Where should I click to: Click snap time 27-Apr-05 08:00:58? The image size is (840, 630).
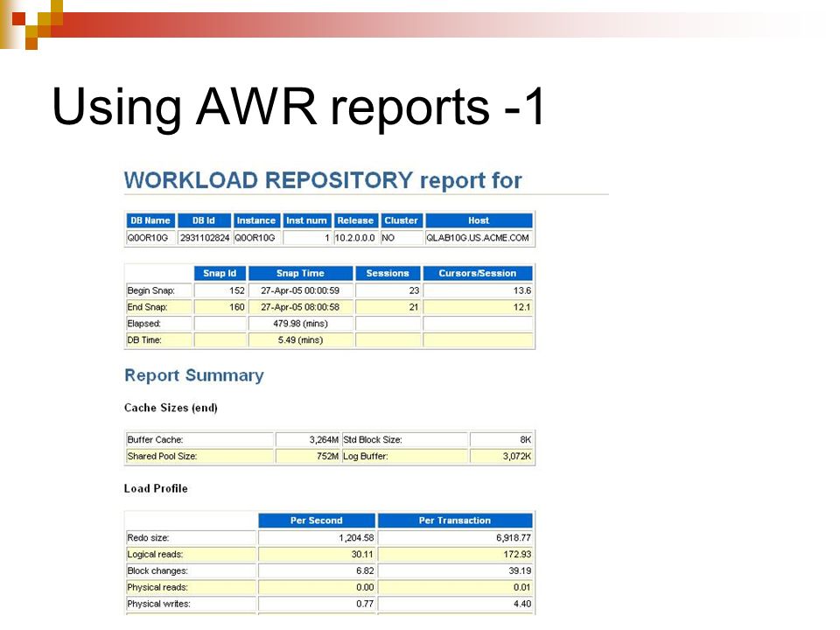point(300,307)
